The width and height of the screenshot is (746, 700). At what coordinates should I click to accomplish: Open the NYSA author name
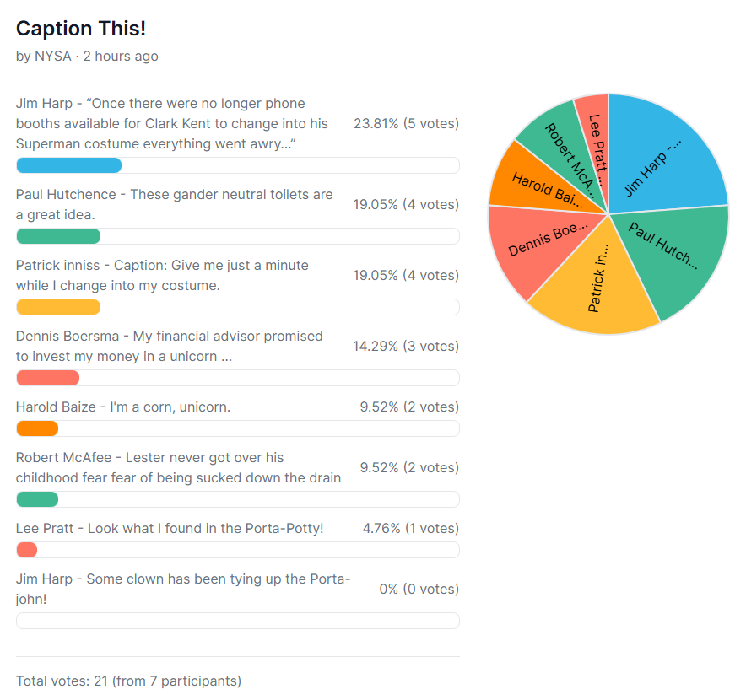tap(53, 57)
